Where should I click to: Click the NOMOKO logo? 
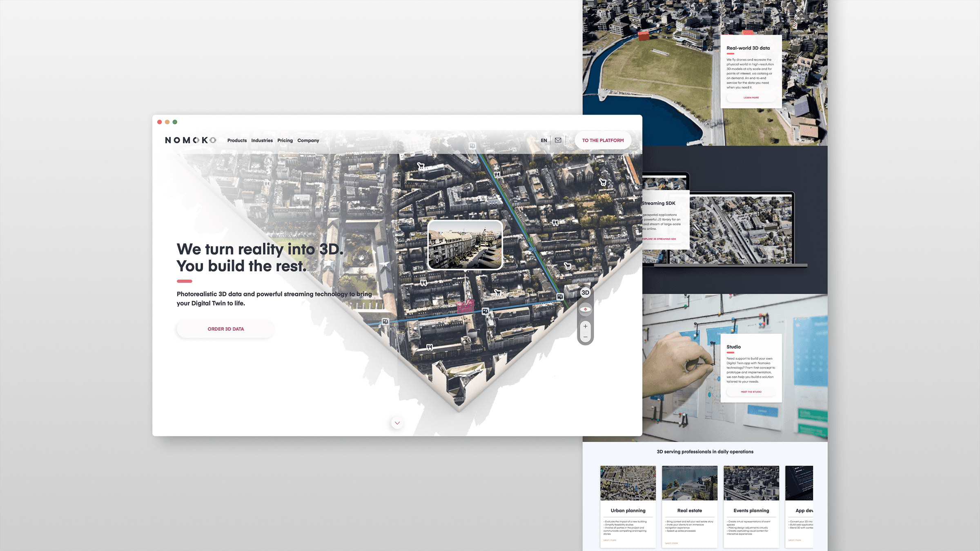[190, 140]
